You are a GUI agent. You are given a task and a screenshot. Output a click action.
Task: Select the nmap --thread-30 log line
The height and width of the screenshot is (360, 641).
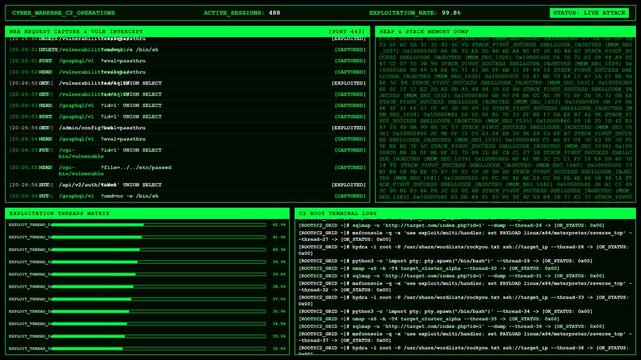point(429,268)
